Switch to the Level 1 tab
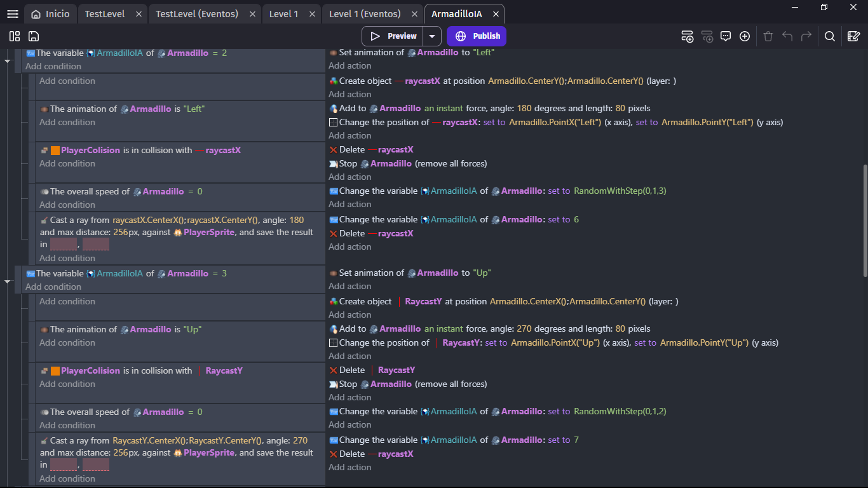868x488 pixels. pos(283,14)
